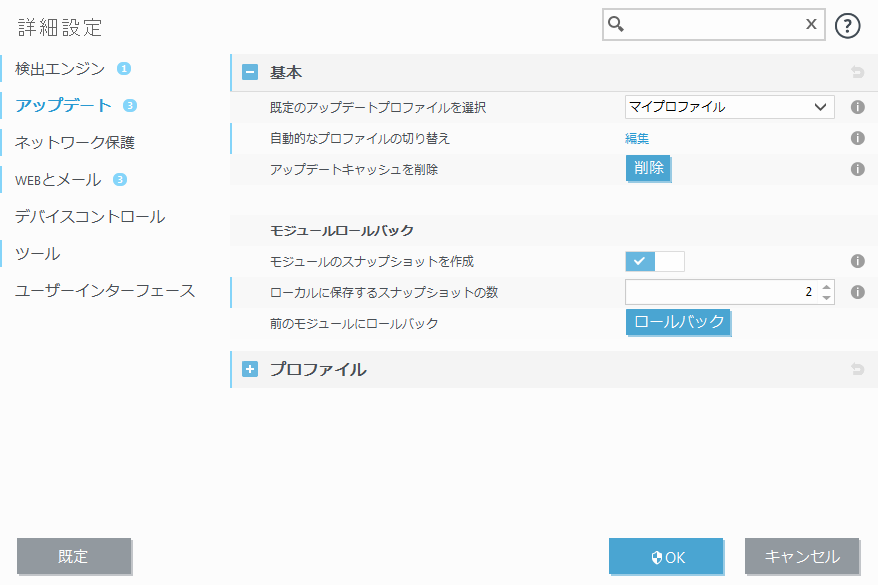Click the magnifier icon in the search box
Screen dimensions: 878x585
[x=613, y=24]
